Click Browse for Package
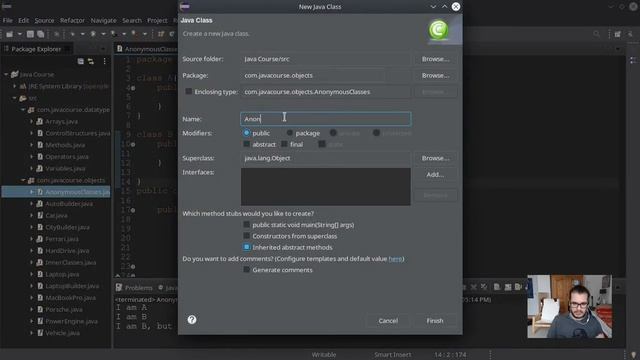Viewport: 640px width, 360px height. (435, 76)
